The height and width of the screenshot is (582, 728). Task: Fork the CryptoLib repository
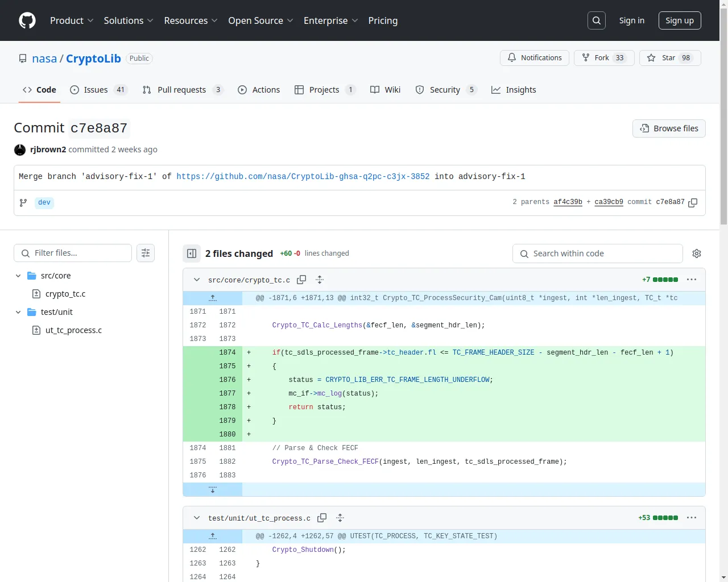coord(604,58)
